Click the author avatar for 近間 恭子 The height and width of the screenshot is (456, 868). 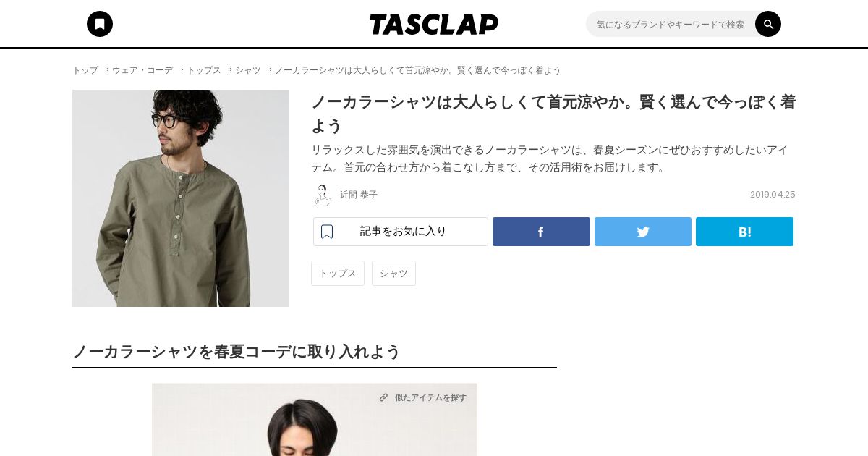[x=322, y=195]
